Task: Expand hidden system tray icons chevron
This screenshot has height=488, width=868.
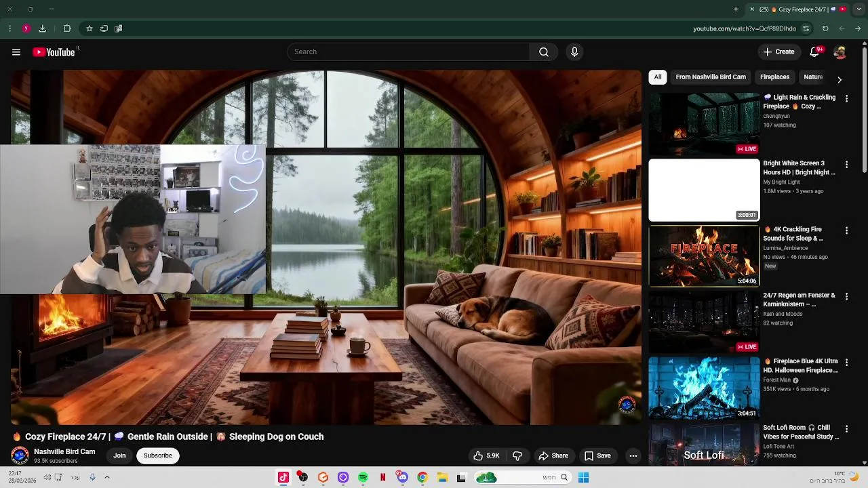Action: coord(106,478)
